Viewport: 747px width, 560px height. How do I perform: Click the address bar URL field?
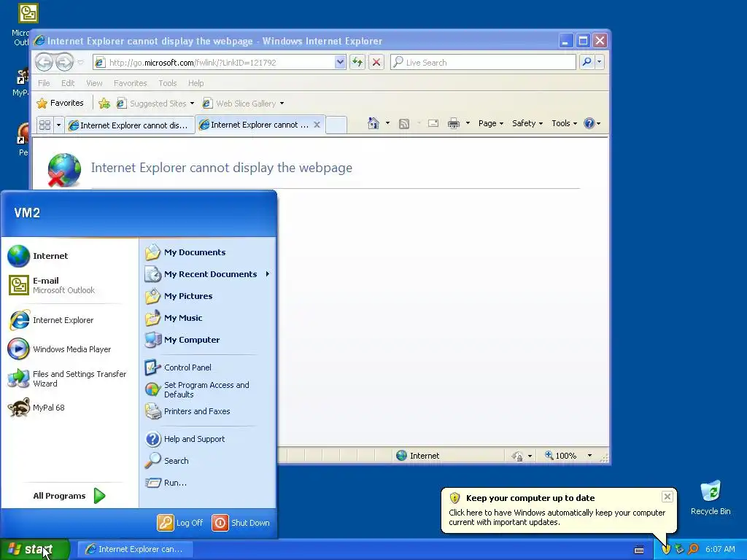tap(219, 63)
